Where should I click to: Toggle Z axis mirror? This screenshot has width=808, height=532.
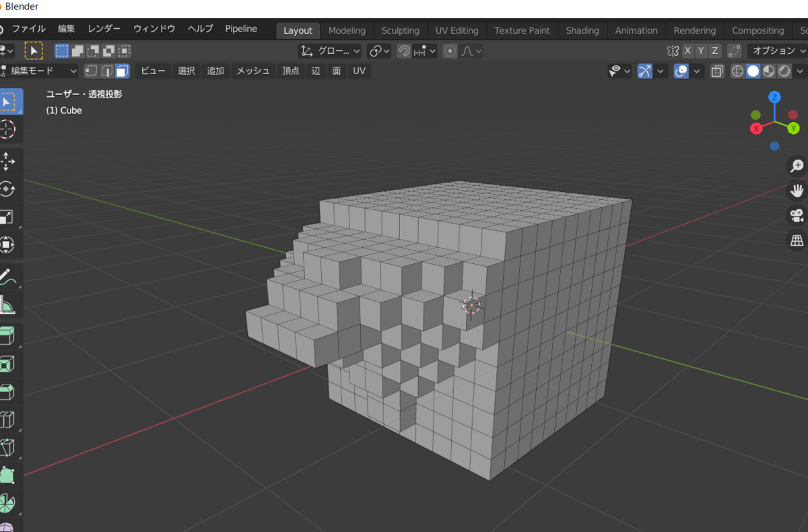tap(714, 51)
